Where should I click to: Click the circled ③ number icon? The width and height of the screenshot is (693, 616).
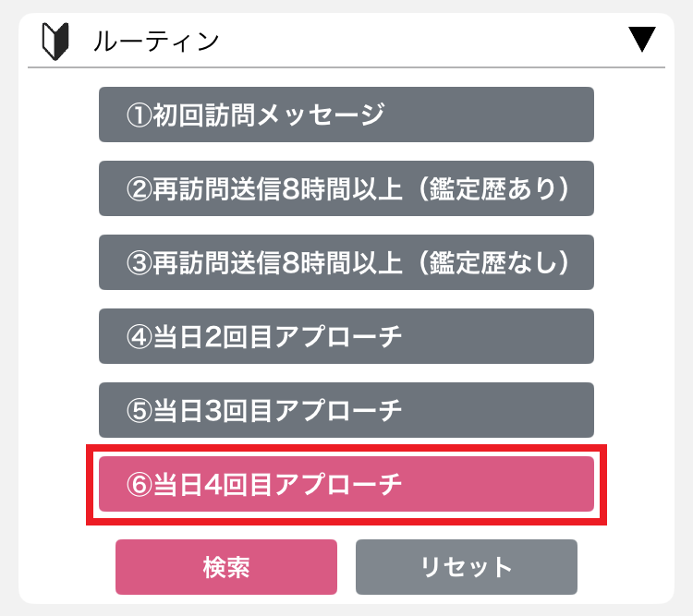pyautogui.click(x=140, y=262)
